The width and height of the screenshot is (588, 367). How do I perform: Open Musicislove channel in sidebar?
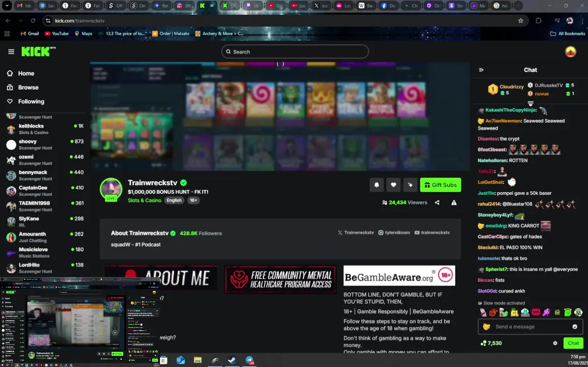[x=45, y=252]
